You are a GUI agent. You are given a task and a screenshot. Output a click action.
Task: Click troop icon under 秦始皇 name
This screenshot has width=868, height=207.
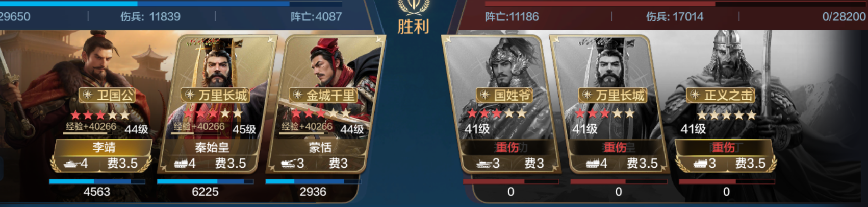point(181,164)
